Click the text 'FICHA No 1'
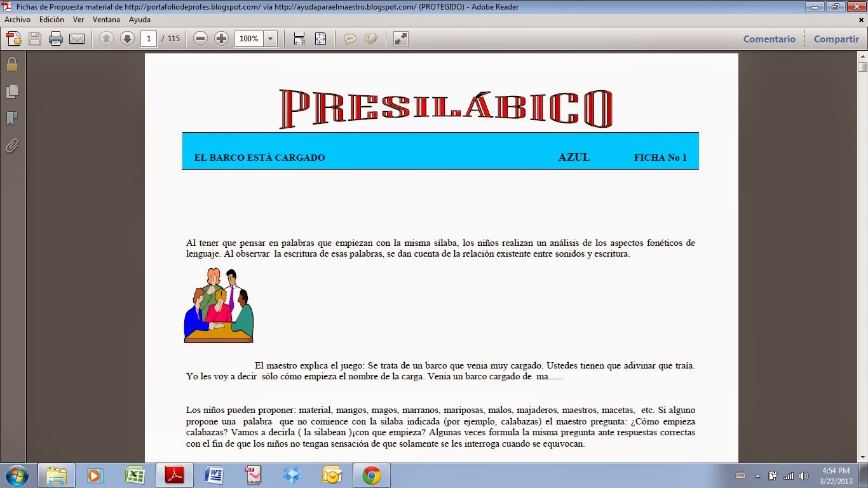Screen dimensions: 868x488 coord(660,158)
